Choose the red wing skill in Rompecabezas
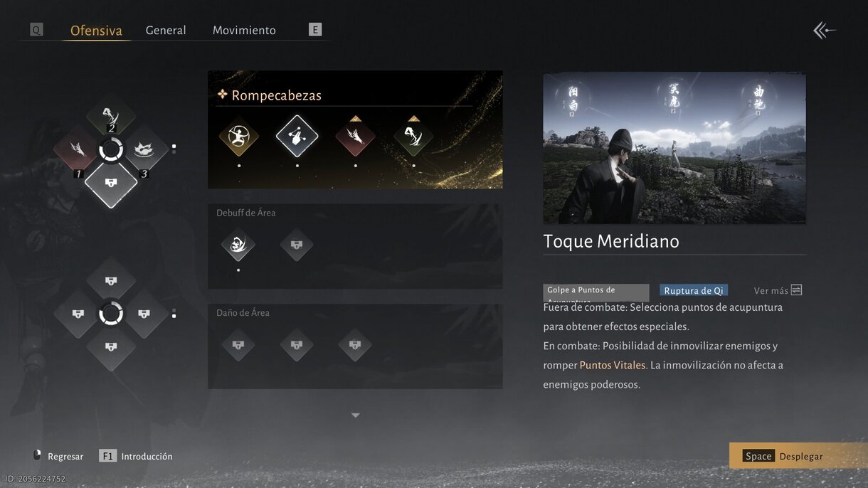This screenshot has height=488, width=868. coord(355,135)
